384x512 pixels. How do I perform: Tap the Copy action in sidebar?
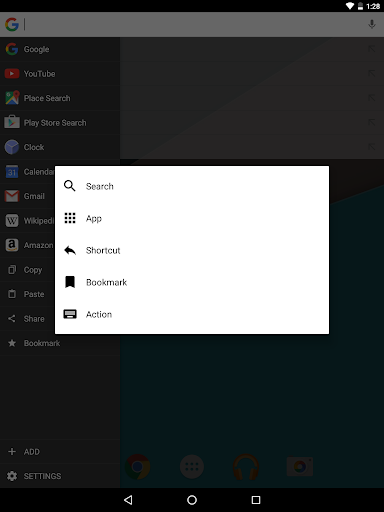pyautogui.click(x=27, y=270)
